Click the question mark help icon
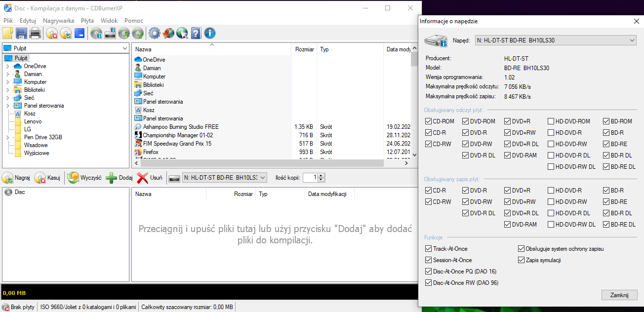Screen dimensions: 644x312 click(x=196, y=34)
